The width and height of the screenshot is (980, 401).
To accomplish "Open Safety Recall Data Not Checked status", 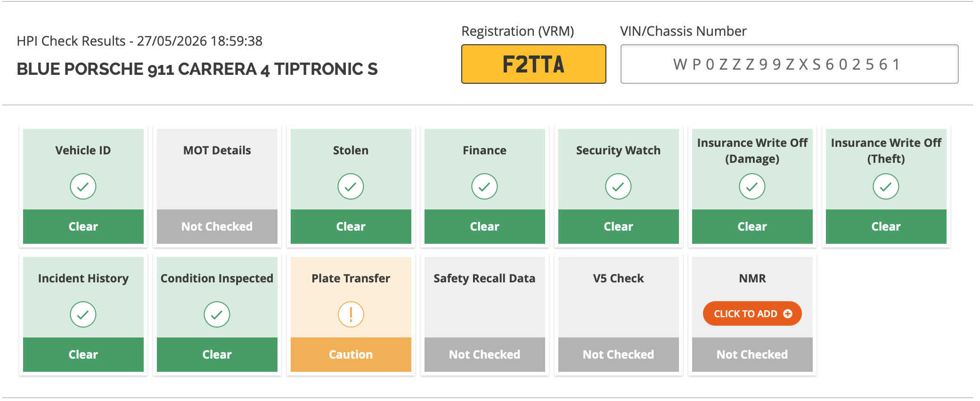I will pyautogui.click(x=485, y=354).
